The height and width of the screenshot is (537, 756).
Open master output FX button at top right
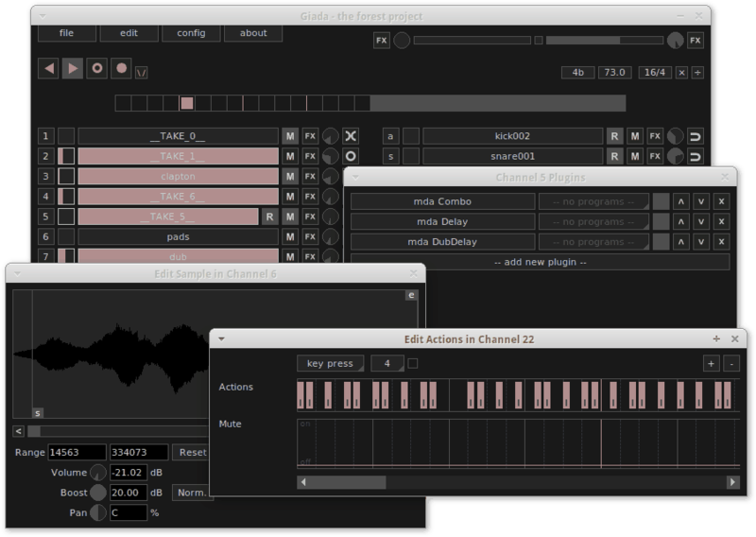pos(695,41)
